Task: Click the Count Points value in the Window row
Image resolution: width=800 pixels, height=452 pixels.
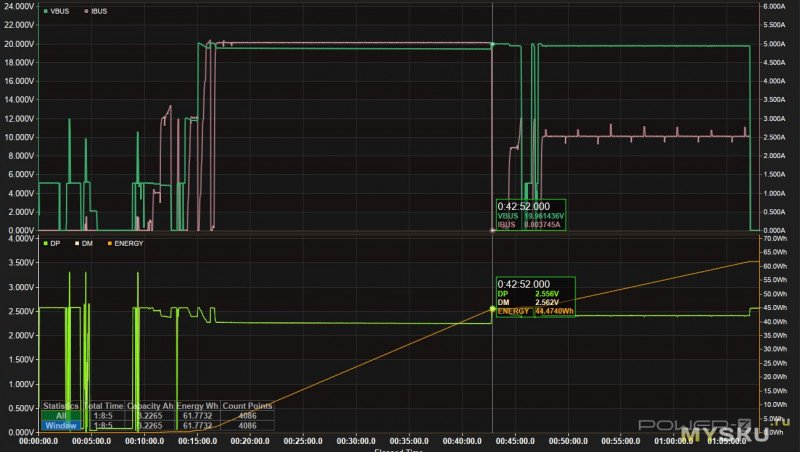Action: pos(246,425)
